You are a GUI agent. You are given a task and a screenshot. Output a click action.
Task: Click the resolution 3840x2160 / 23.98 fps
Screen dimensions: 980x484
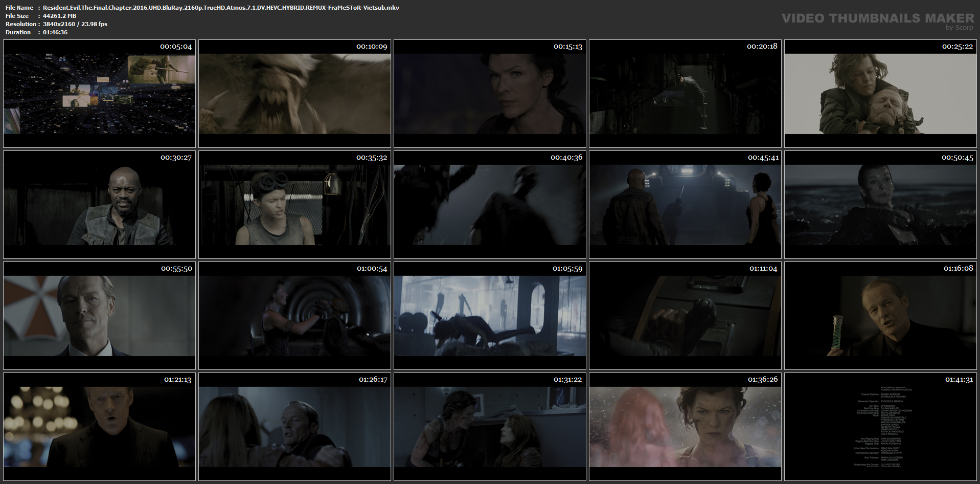point(75,24)
